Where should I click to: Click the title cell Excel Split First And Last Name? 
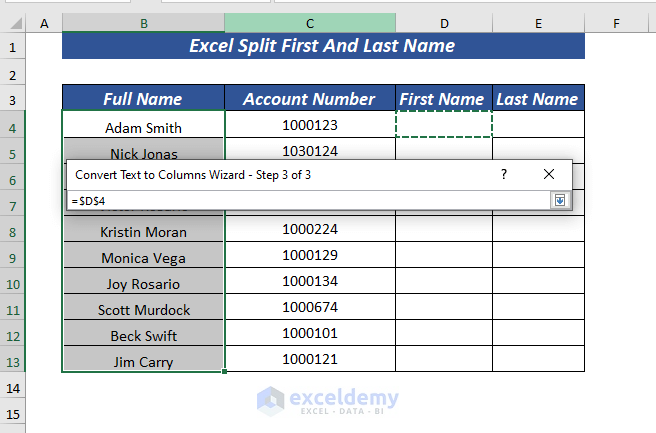(x=323, y=46)
